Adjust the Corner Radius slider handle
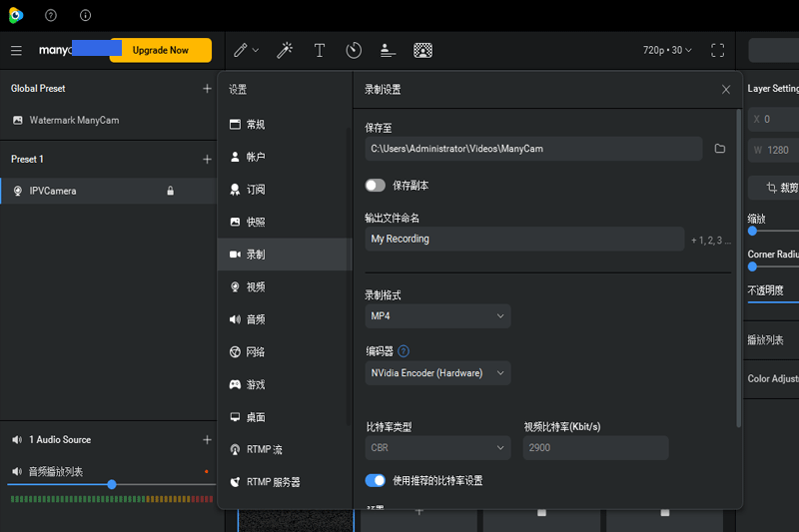Screen dimensions: 799x532 coord(752,266)
